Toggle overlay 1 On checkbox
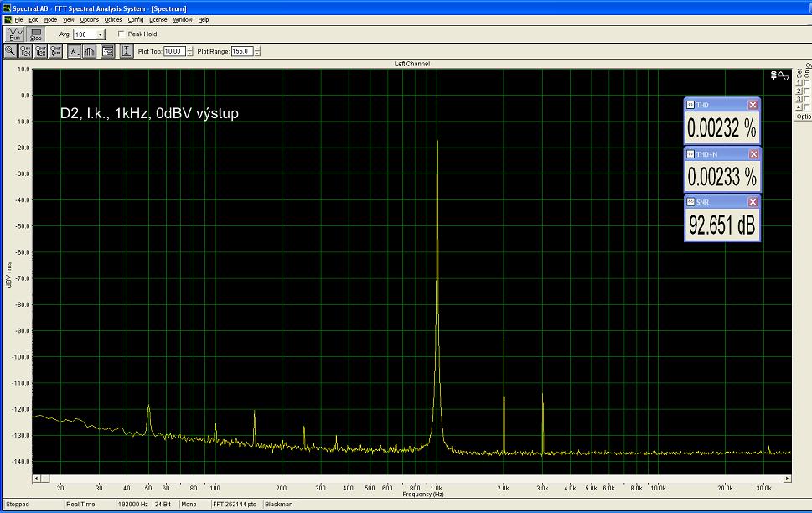The height and width of the screenshot is (513, 812). point(807,84)
